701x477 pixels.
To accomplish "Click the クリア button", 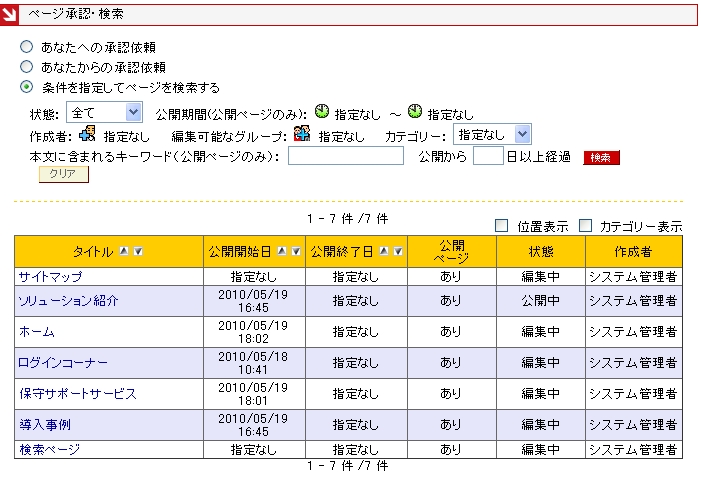I will (x=63, y=174).
